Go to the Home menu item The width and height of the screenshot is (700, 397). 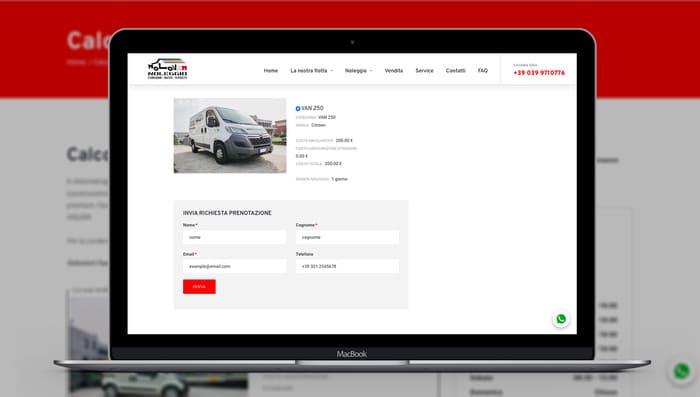[271, 71]
